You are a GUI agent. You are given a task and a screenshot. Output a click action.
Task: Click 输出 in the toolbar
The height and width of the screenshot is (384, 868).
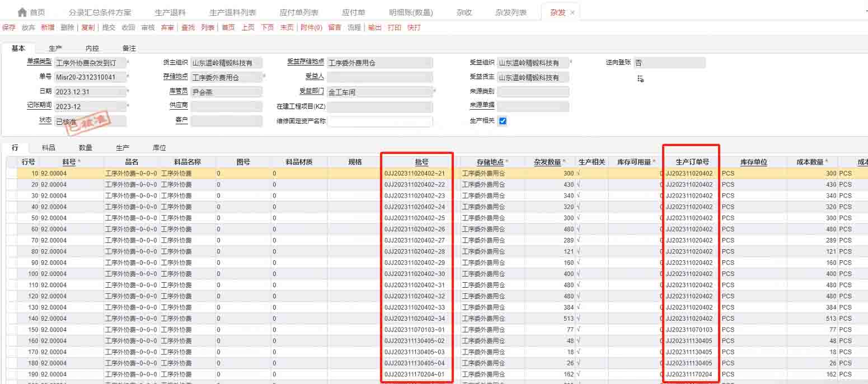(375, 27)
